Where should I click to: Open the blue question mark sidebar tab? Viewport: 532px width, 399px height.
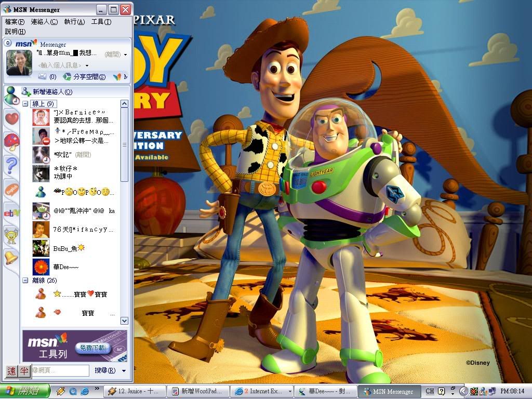pyautogui.click(x=11, y=166)
